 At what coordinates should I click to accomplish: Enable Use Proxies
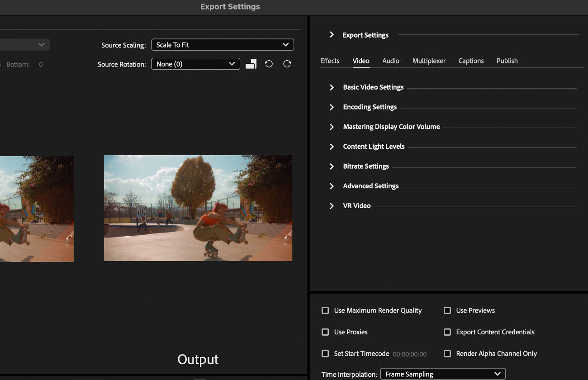(x=325, y=332)
